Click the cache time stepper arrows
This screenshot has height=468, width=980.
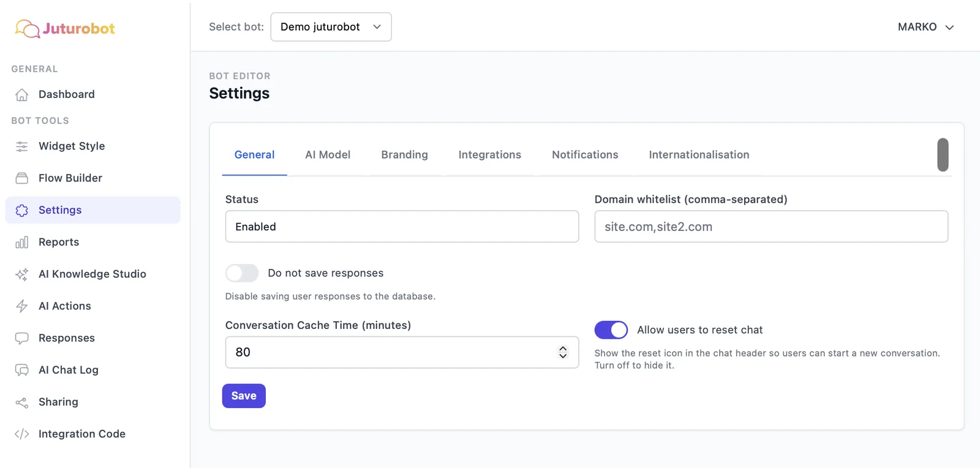(563, 352)
